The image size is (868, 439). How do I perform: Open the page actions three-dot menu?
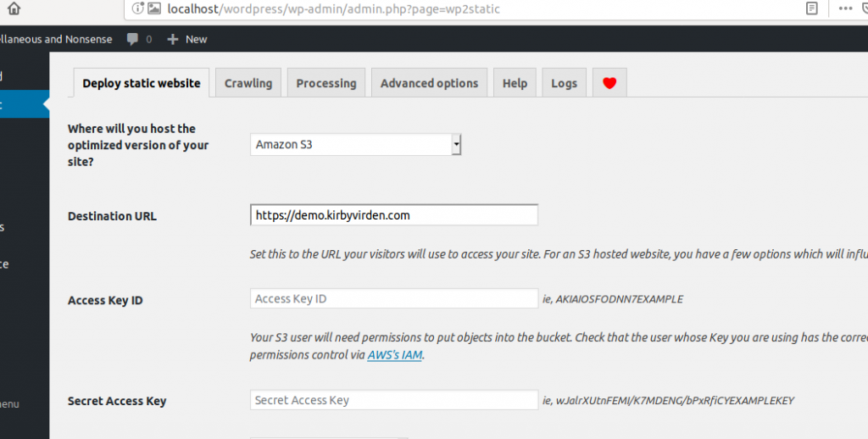[x=845, y=8]
